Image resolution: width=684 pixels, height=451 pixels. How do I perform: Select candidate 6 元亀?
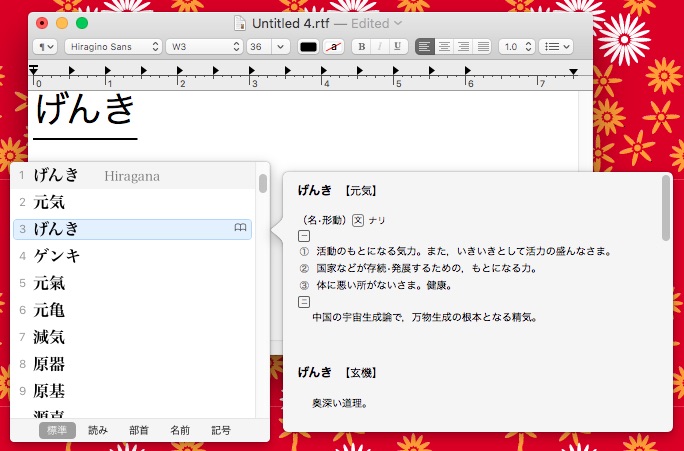pos(133,310)
